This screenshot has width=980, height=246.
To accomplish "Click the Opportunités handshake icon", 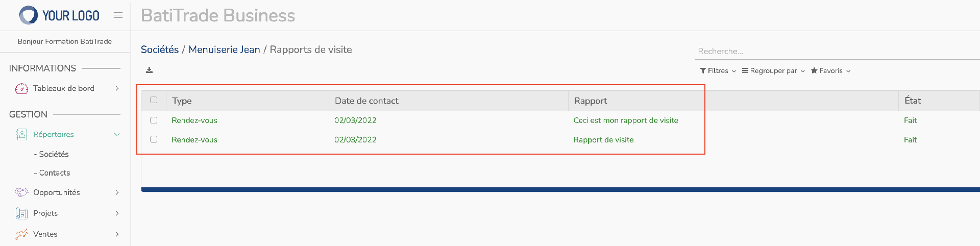I will [21, 192].
